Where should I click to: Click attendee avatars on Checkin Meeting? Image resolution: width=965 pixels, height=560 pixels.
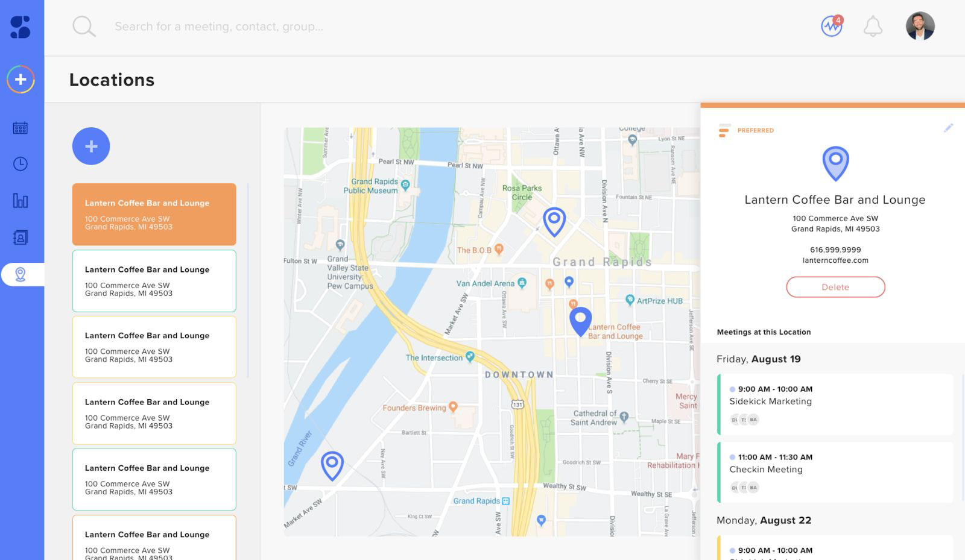click(744, 488)
